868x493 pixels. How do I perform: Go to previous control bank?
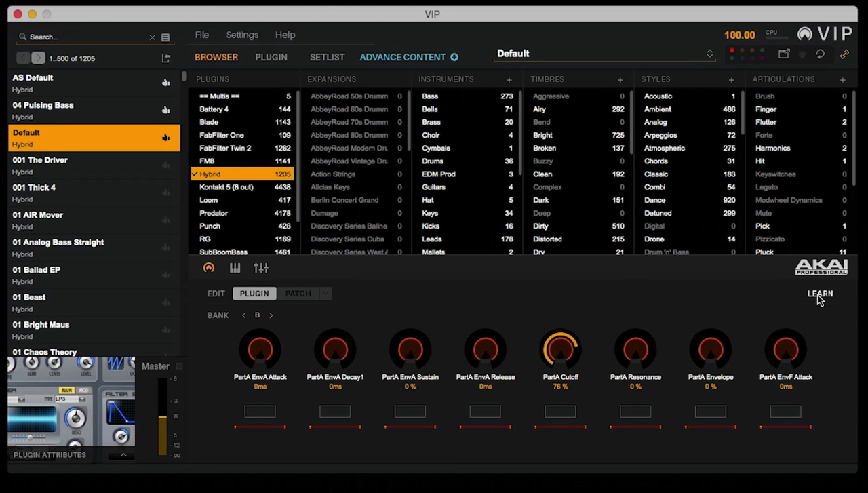click(243, 315)
